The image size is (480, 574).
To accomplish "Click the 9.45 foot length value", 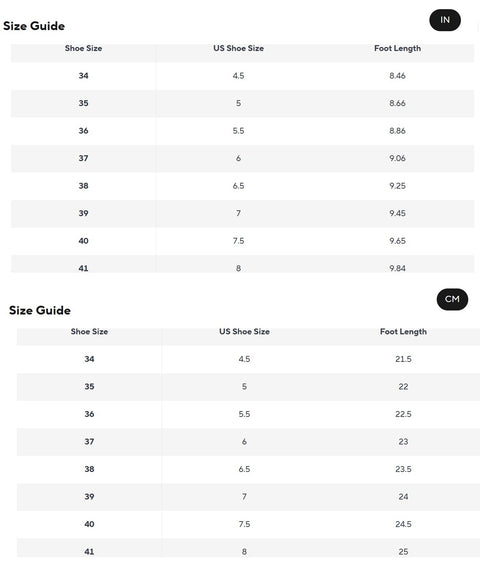I will point(397,213).
